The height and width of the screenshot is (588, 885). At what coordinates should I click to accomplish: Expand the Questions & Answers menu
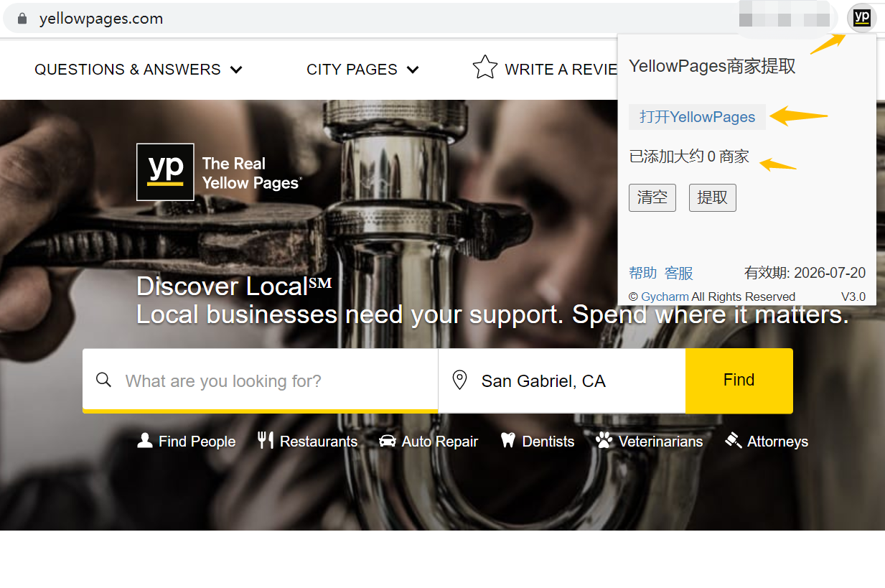coord(139,70)
